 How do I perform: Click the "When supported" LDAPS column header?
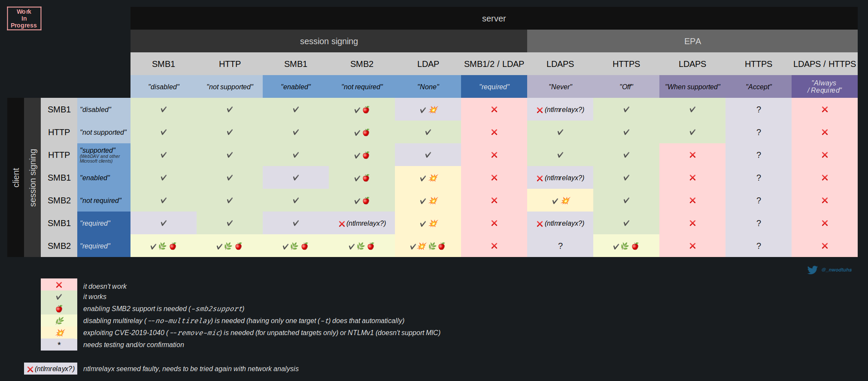pyautogui.click(x=692, y=87)
